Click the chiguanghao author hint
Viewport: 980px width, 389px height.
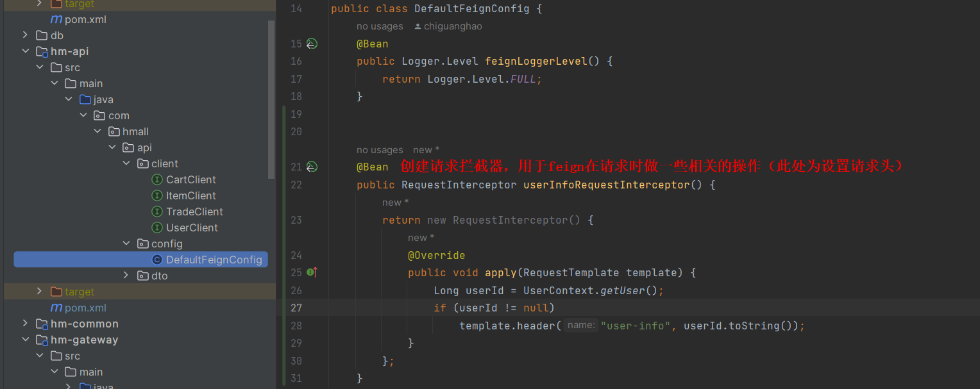click(x=452, y=26)
